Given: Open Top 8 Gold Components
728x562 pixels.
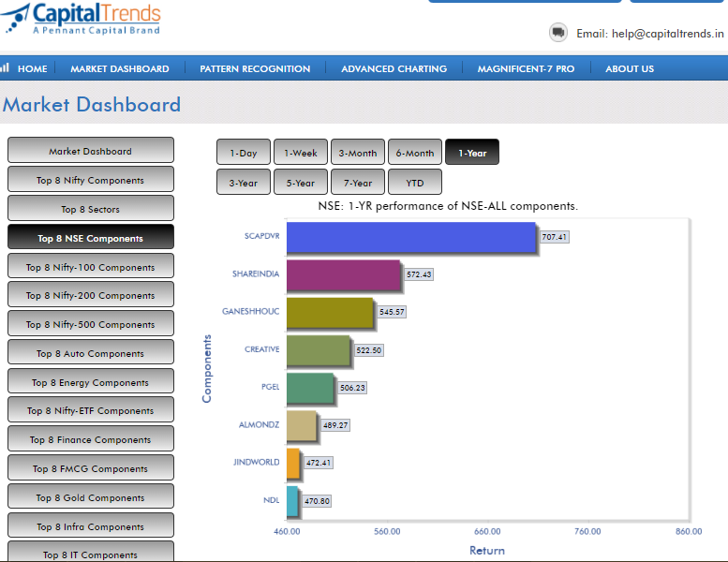Looking at the screenshot, I should tap(91, 496).
